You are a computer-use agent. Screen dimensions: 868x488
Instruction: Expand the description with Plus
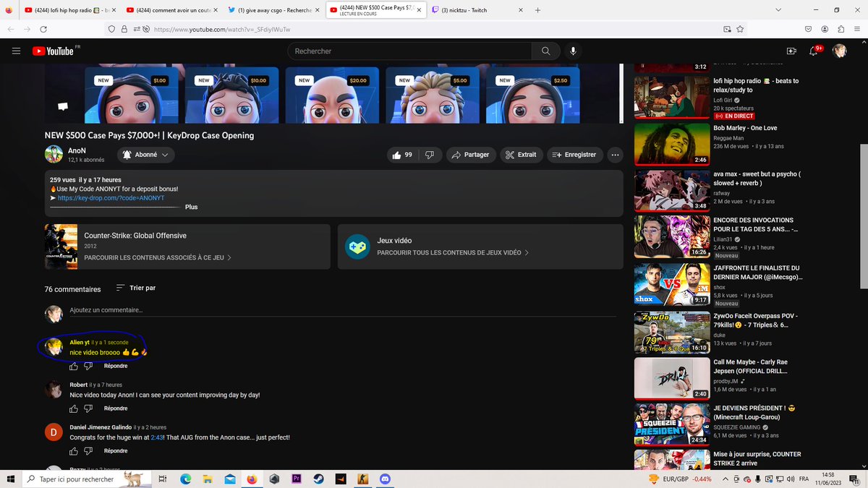(x=191, y=207)
